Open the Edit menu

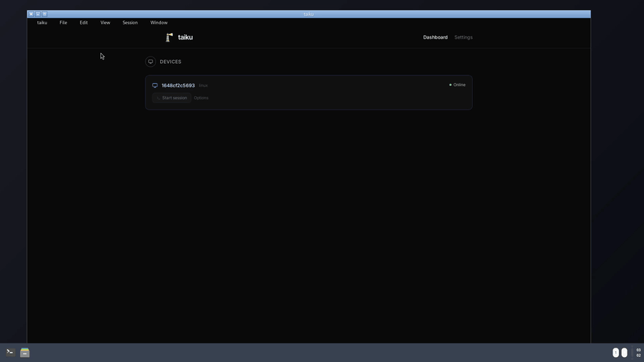click(x=84, y=23)
